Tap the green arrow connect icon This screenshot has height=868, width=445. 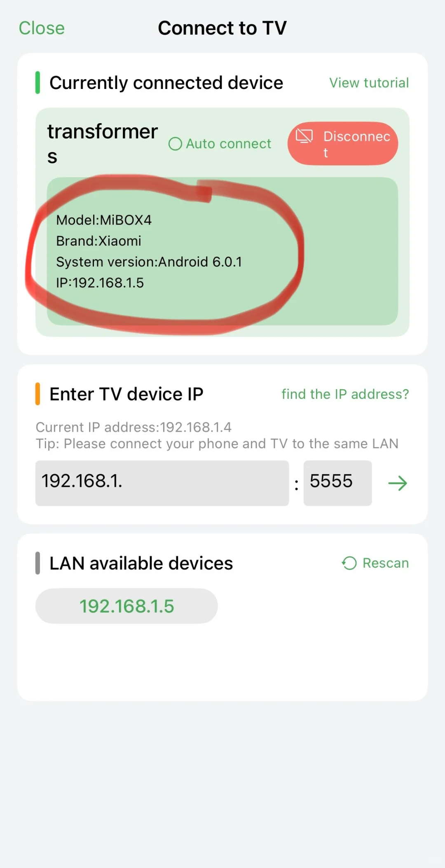(398, 483)
